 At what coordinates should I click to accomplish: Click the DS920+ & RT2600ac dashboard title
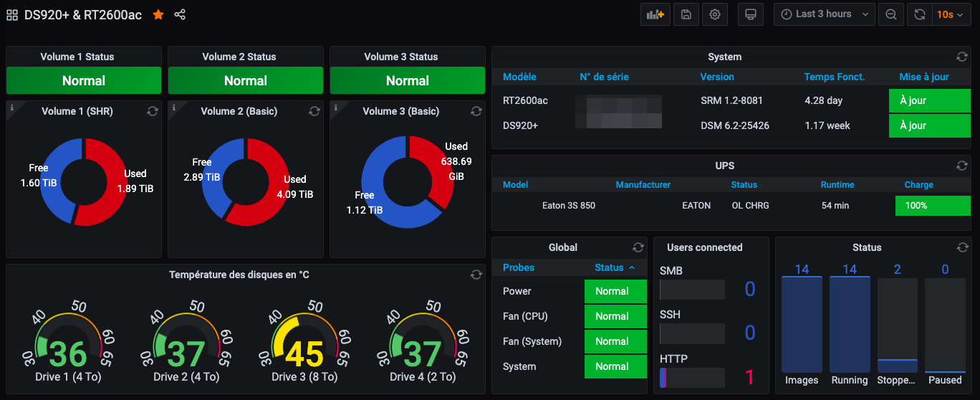click(x=83, y=14)
